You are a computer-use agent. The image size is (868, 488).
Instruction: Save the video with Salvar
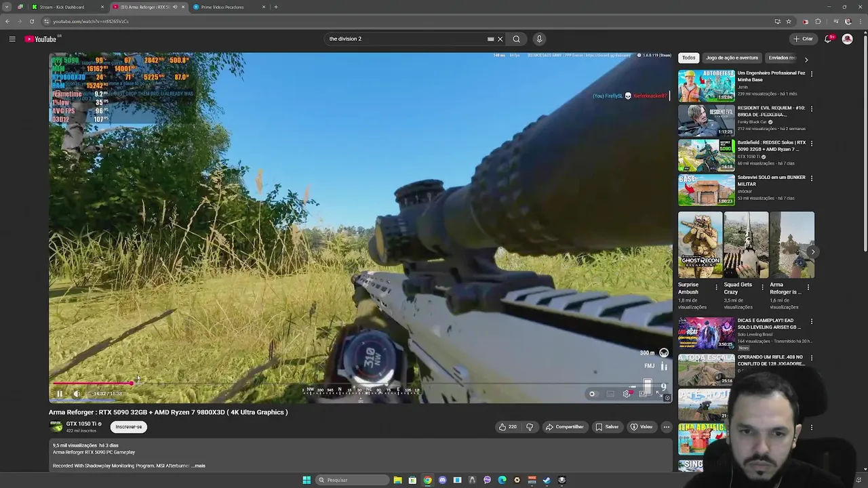tap(607, 427)
